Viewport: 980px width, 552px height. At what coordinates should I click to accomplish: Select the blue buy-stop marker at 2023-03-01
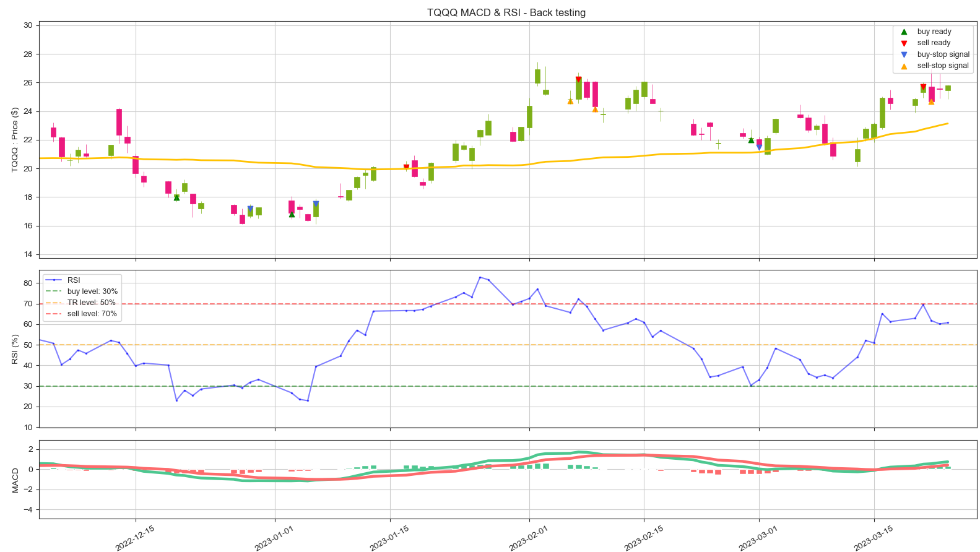coord(759,147)
